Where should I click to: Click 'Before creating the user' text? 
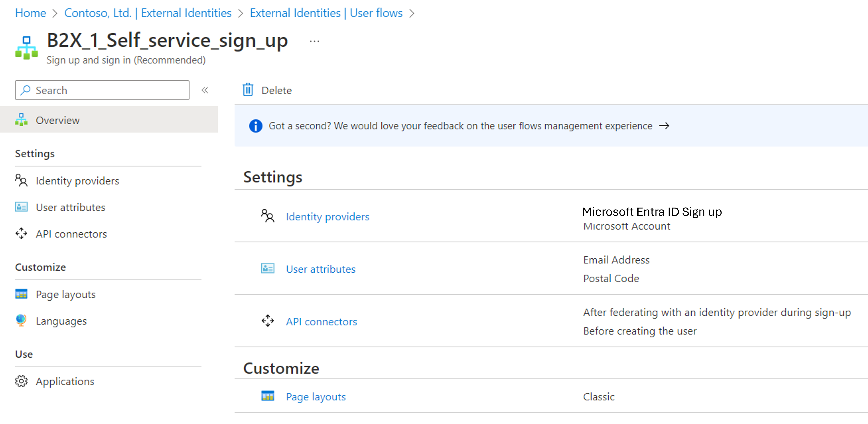point(640,331)
